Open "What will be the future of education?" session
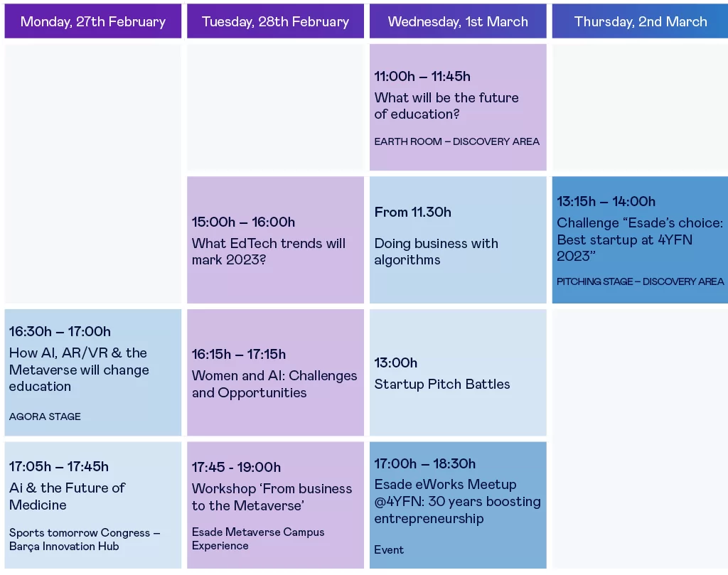The width and height of the screenshot is (728, 575). click(x=446, y=106)
